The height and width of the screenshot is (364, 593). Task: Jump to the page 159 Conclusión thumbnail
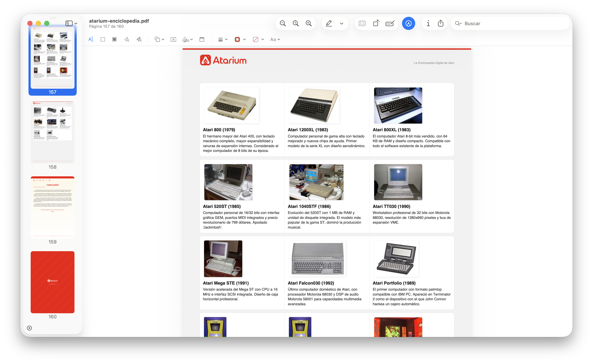tap(52, 207)
